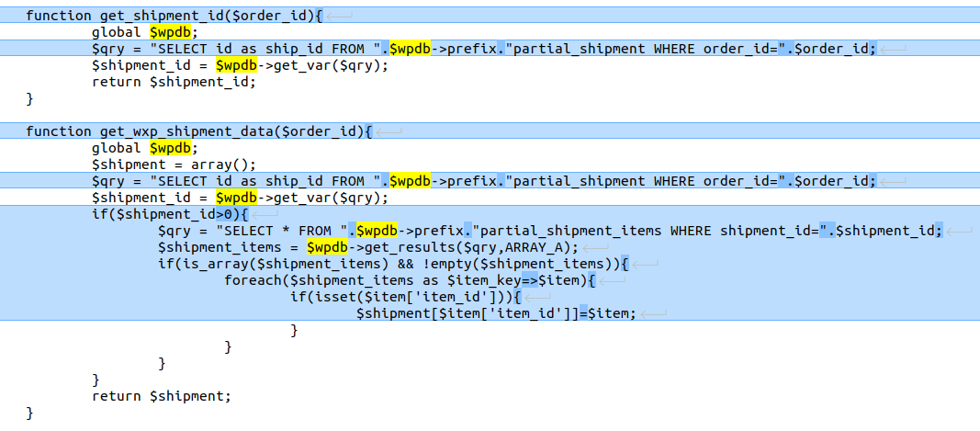This screenshot has height=431, width=980.
Task: Click the final closing brace below 'return $shipment;'
Action: click(30, 413)
